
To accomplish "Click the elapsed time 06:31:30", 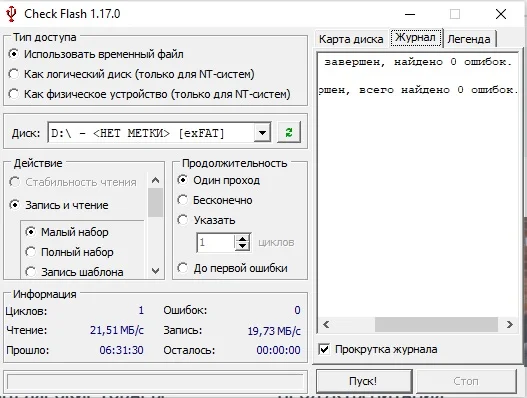I will click(x=121, y=350).
